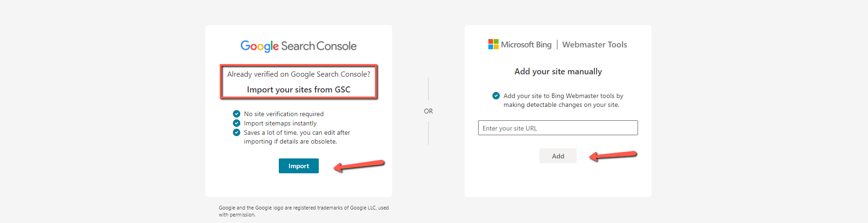Click the checkmark next to Add your site to Bing

(x=496, y=96)
